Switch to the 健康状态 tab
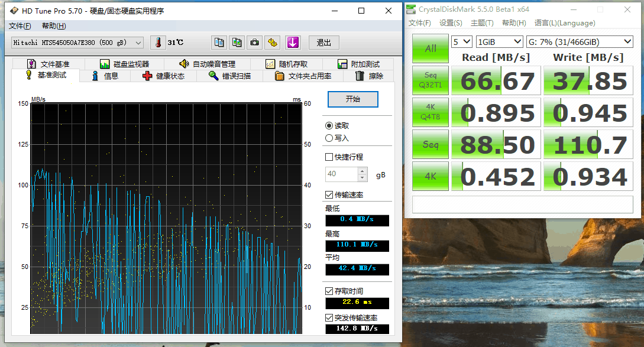 point(164,76)
